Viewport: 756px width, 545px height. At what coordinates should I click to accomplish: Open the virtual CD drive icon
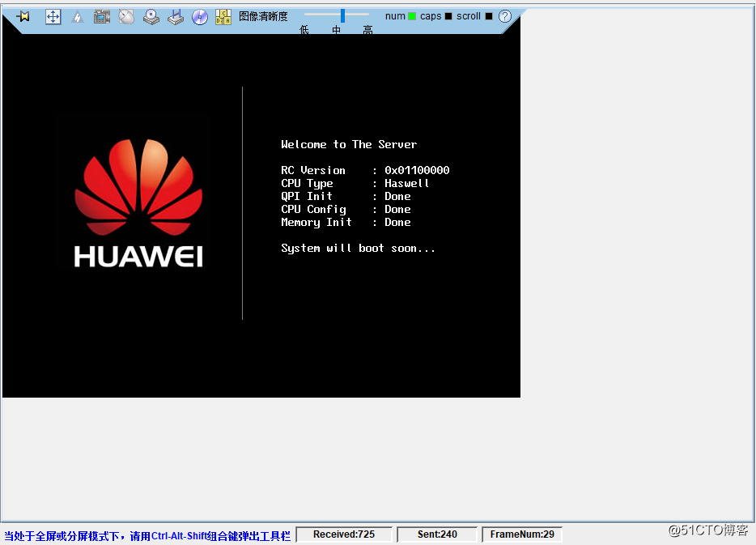151,17
